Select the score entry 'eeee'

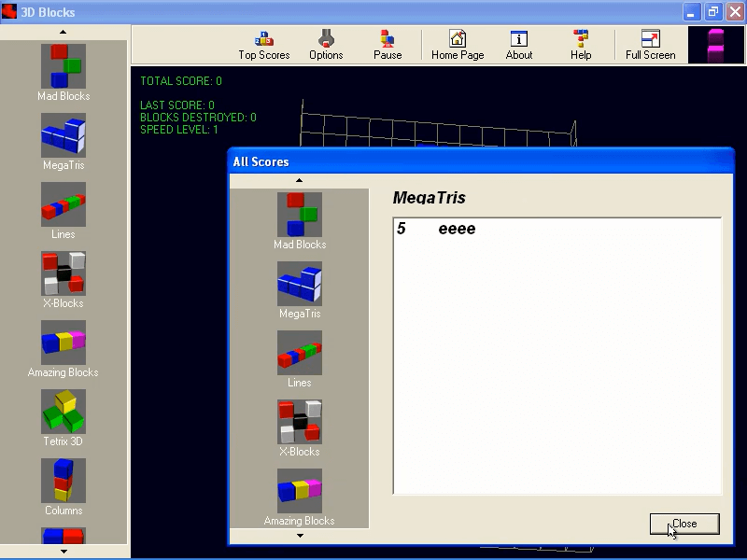(457, 229)
